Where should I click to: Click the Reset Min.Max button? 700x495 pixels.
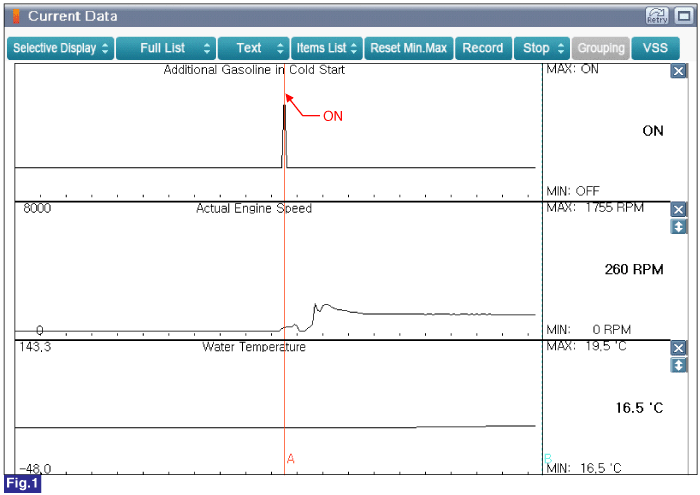(409, 48)
